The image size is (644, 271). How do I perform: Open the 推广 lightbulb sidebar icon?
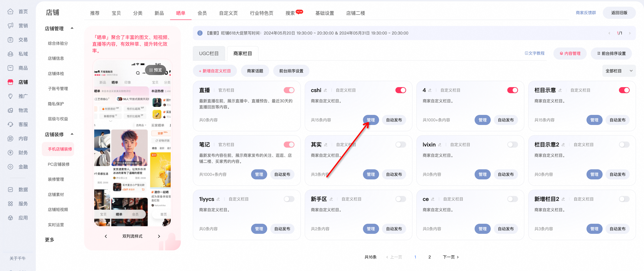tap(10, 96)
